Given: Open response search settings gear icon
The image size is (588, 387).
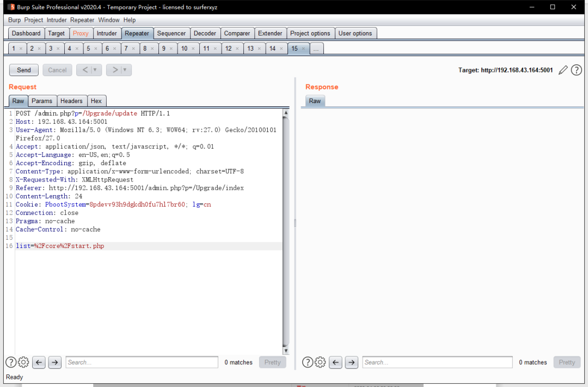Looking at the screenshot, I should 320,362.
